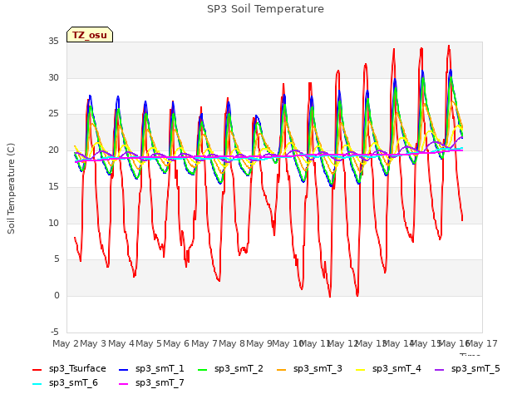Toggle sp3_smT_3 legend entry
532x399 pixels.
pyautogui.click(x=310, y=369)
